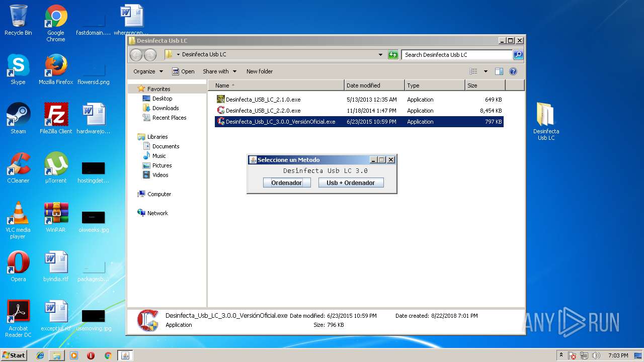
Task: Select Acrobat Reader DC desktop shortcut
Action: (x=18, y=319)
